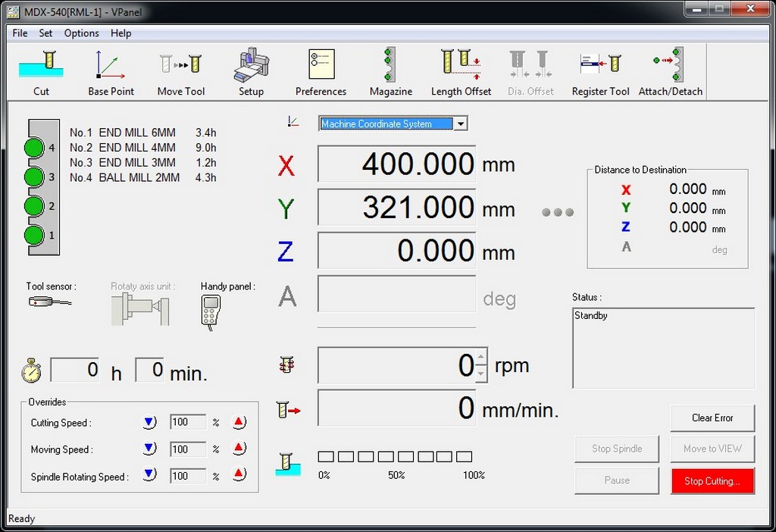Image resolution: width=776 pixels, height=532 pixels.
Task: Click the coordinate system icon beside dropdown
Action: 293,121
